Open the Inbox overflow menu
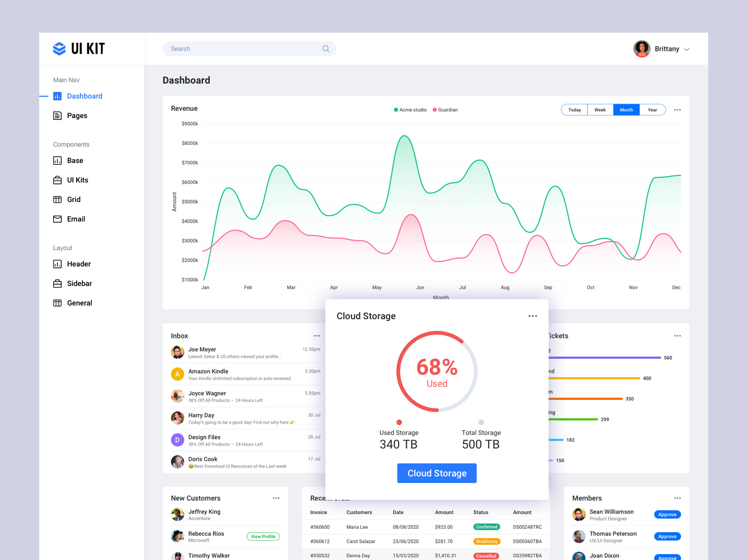This screenshot has width=747, height=560. [317, 336]
